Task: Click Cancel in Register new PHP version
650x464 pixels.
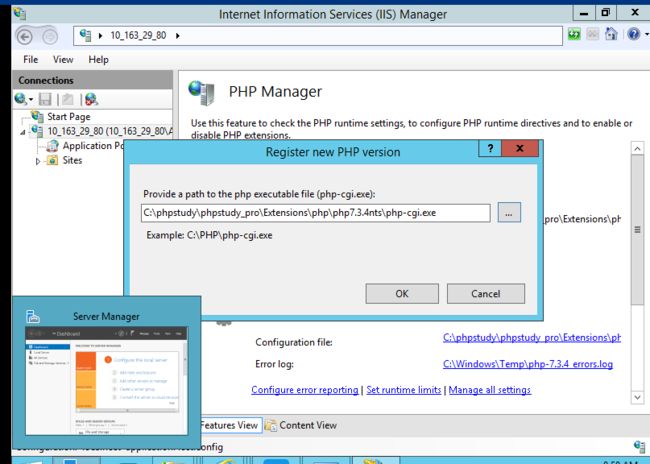Action: (485, 294)
